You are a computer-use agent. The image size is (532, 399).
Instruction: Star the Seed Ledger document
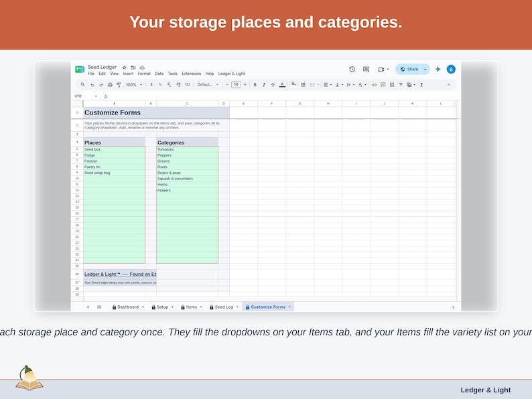124,68
